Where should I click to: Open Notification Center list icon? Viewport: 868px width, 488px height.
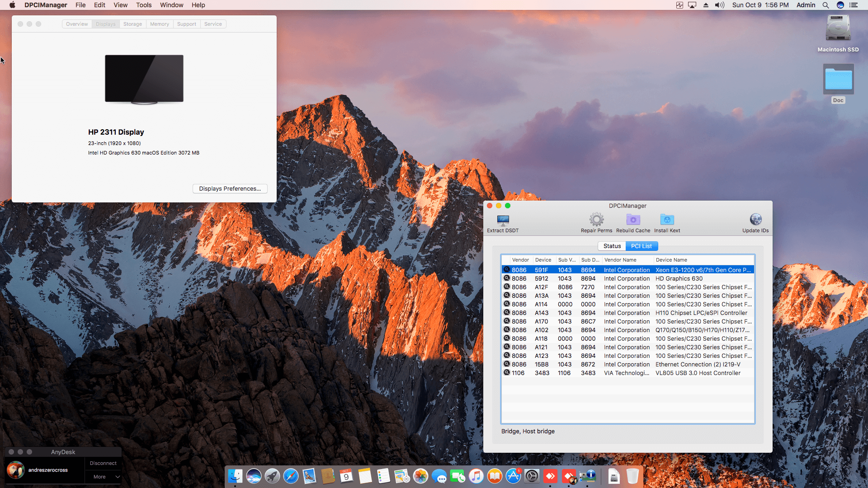(x=854, y=5)
